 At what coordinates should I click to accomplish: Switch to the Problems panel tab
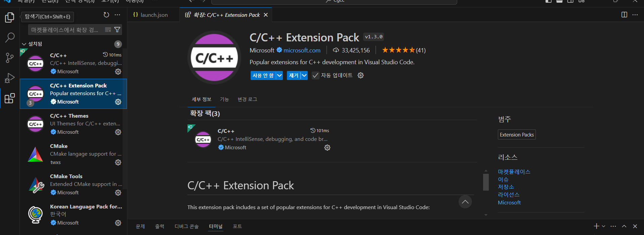click(140, 226)
